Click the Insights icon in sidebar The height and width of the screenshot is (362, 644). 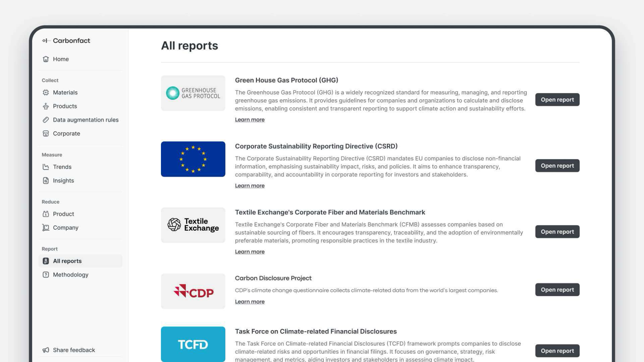tap(46, 180)
